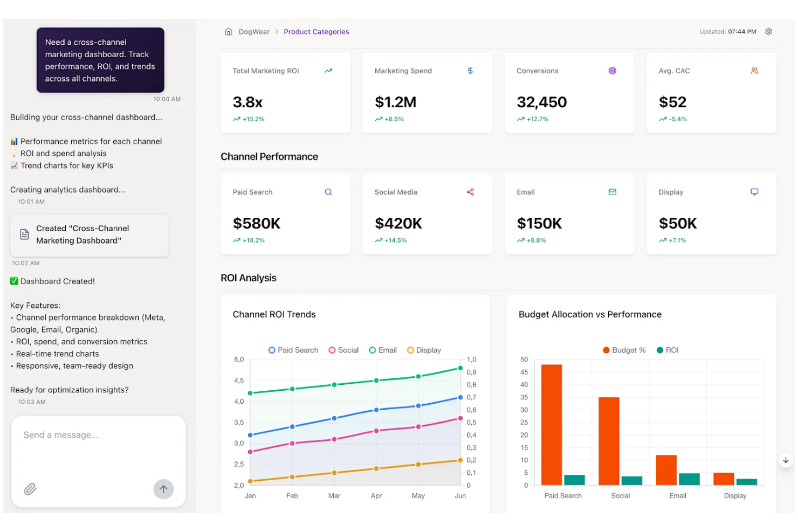This screenshot has width=798, height=532.
Task: Select the Display channel value $50K
Action: click(x=678, y=223)
